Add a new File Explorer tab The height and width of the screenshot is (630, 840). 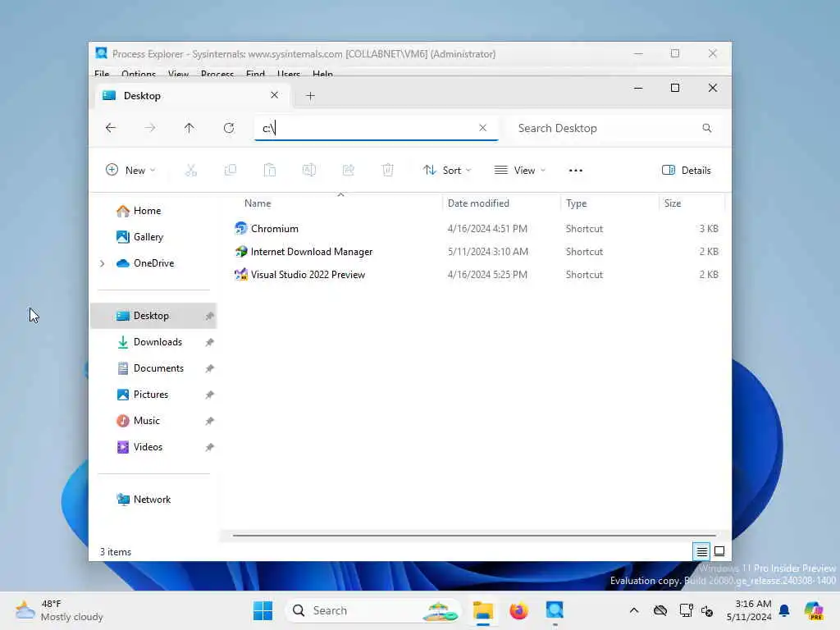click(x=310, y=96)
